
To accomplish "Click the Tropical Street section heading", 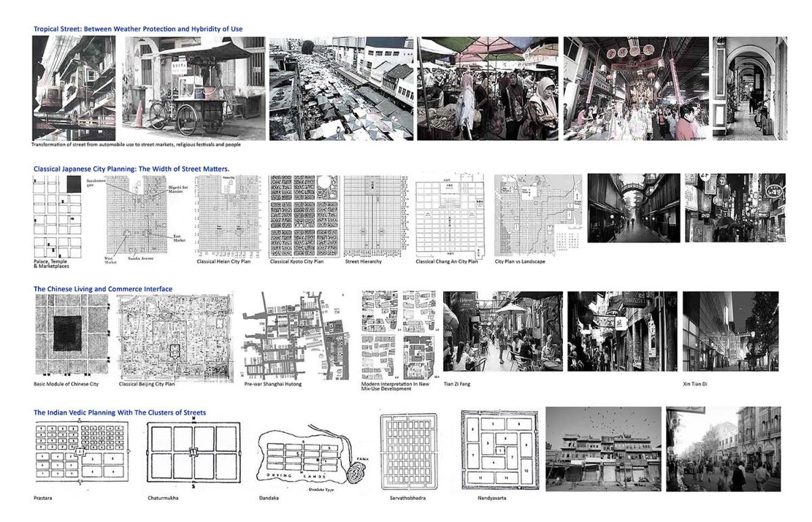I will 138,29.
